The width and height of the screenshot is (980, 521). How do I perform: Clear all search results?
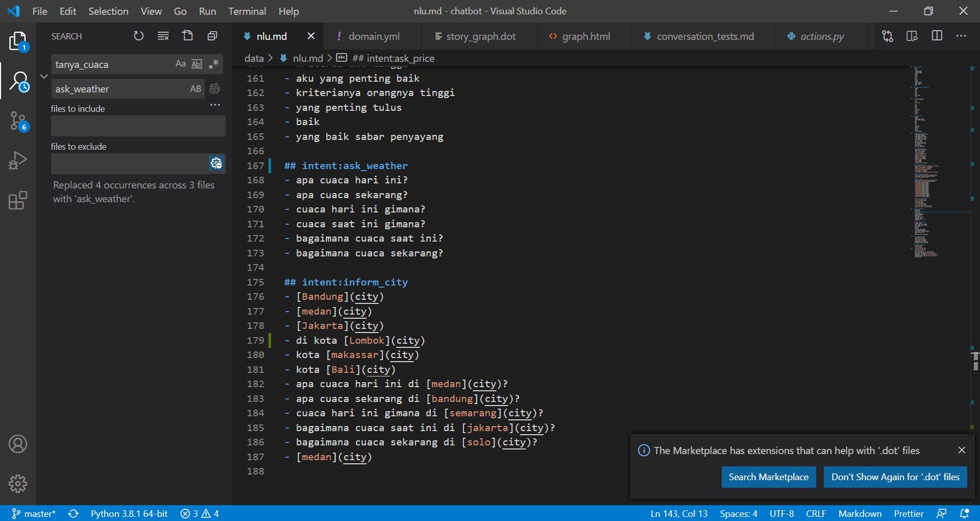(163, 36)
